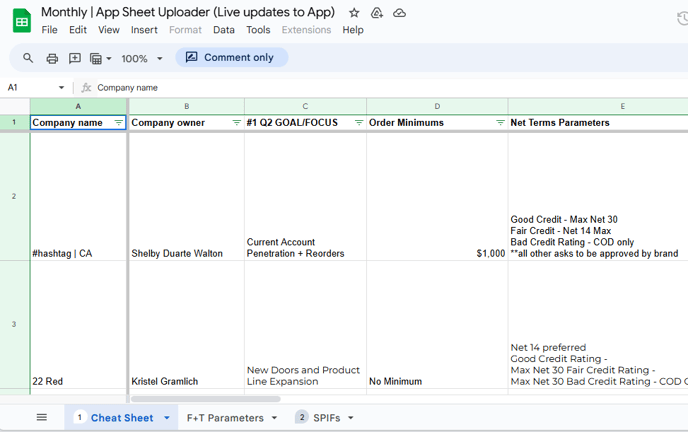Viewport: 688px width, 432px height.
Task: Click the Comment only button
Action: pyautogui.click(x=231, y=58)
